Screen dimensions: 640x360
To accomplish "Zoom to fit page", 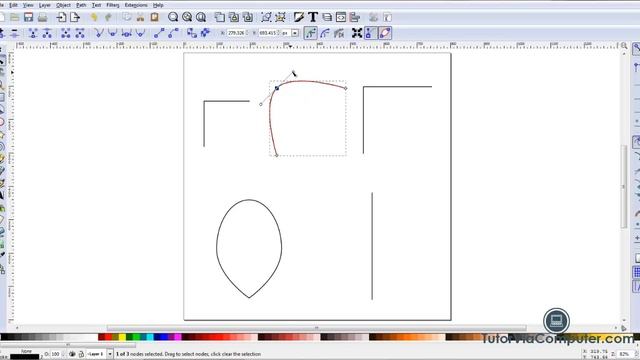I will 201,17.
